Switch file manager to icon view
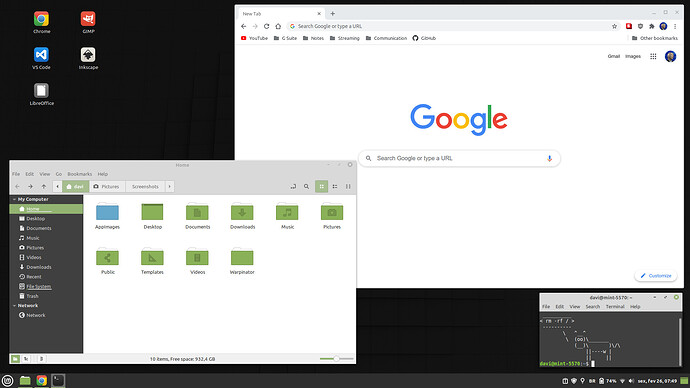 point(322,187)
